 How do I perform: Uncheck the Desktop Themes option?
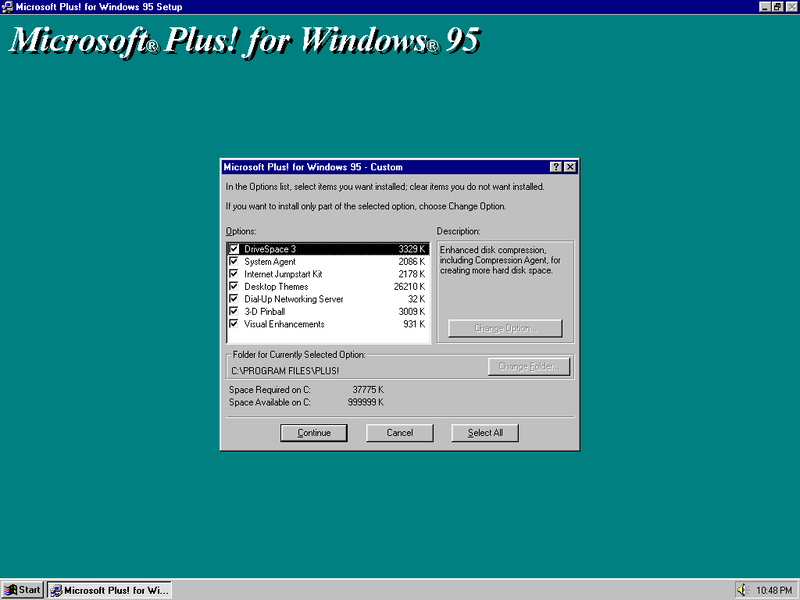click(232, 286)
